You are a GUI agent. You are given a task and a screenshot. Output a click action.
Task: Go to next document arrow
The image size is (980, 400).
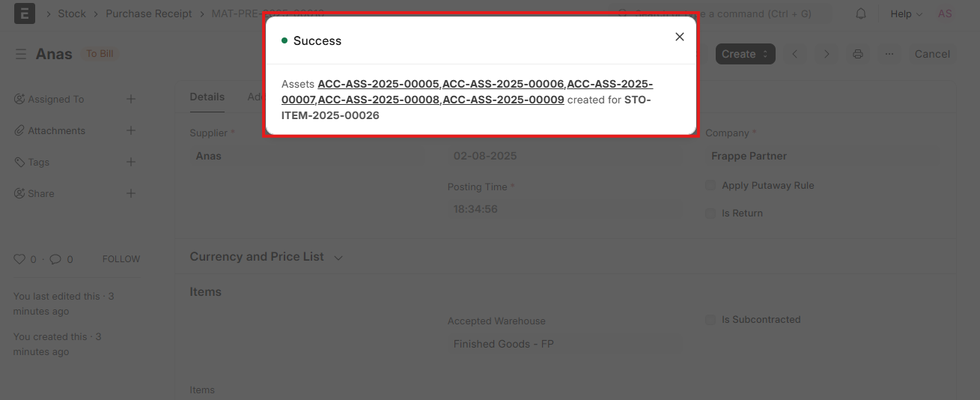pyautogui.click(x=827, y=54)
